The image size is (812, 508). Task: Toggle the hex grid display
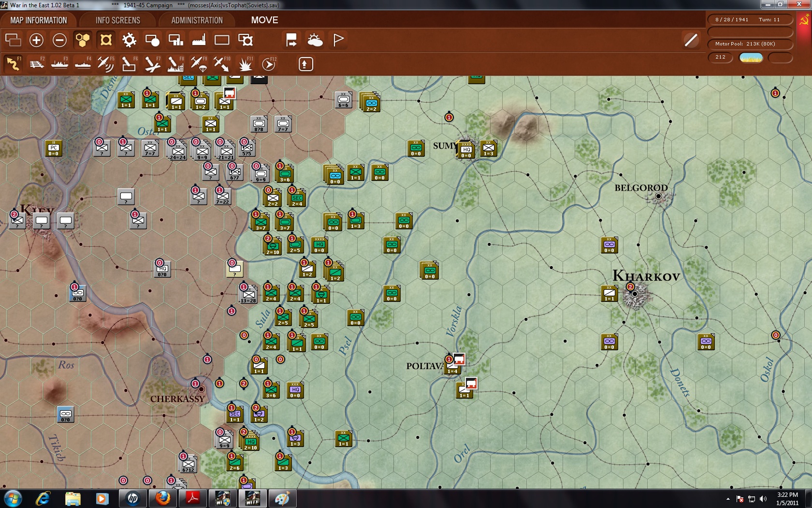(x=83, y=40)
